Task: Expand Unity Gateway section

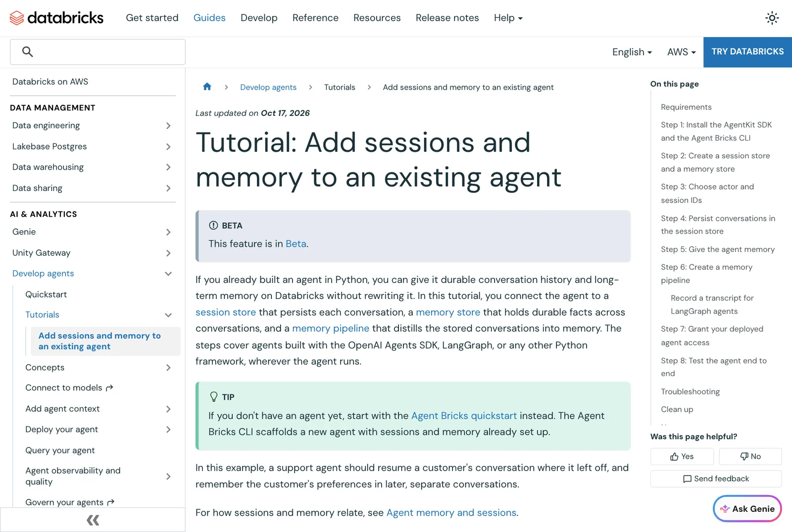Action: click(x=168, y=253)
